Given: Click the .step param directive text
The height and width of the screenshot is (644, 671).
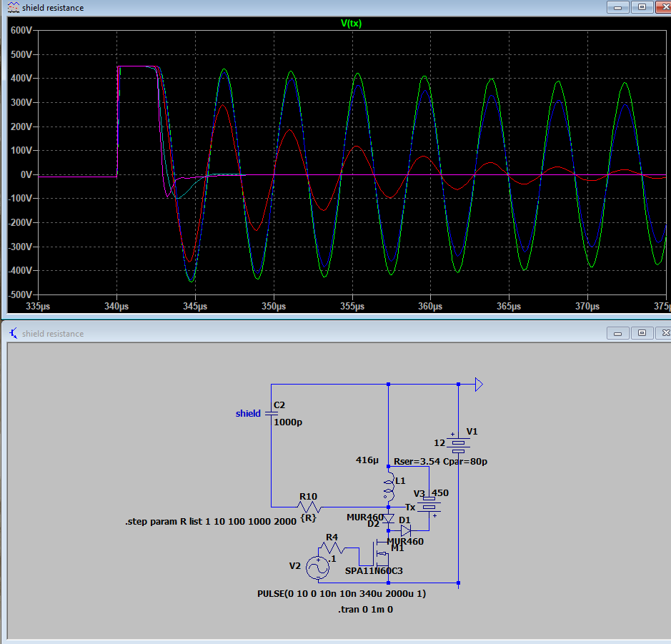Looking at the screenshot, I should (210, 522).
